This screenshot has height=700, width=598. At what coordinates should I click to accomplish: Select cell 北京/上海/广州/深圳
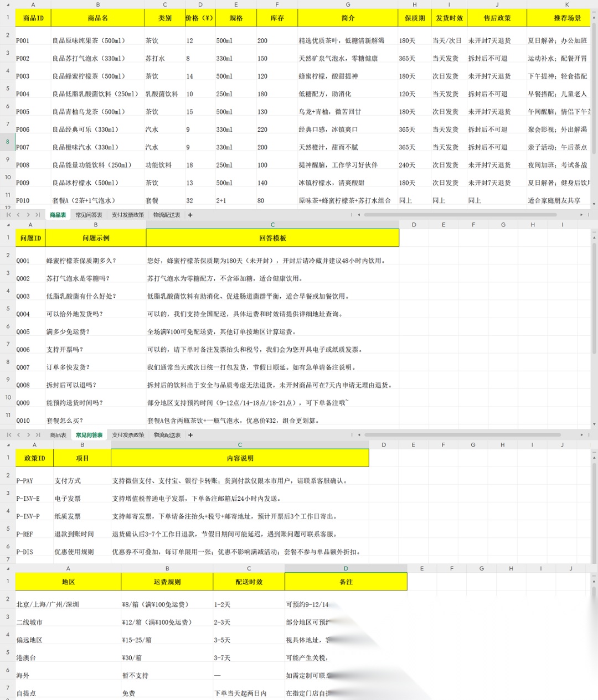pos(68,600)
